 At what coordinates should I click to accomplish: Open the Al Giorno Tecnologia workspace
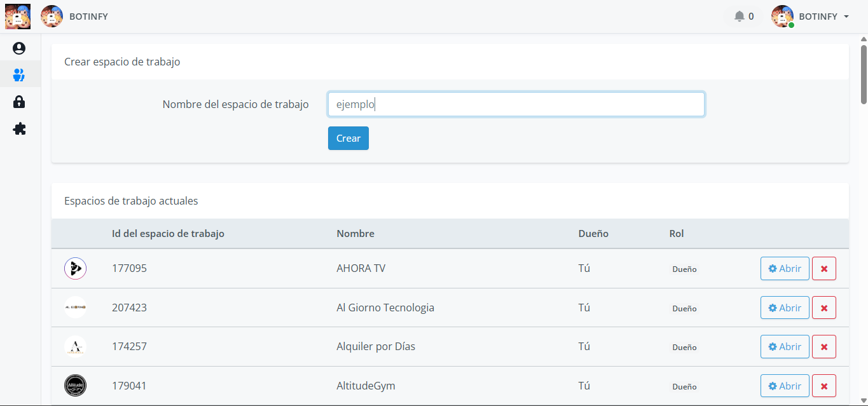coord(785,308)
